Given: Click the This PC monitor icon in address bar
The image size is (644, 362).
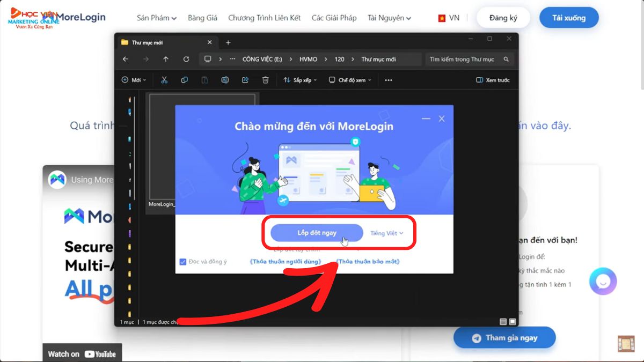Looking at the screenshot, I should point(208,59).
